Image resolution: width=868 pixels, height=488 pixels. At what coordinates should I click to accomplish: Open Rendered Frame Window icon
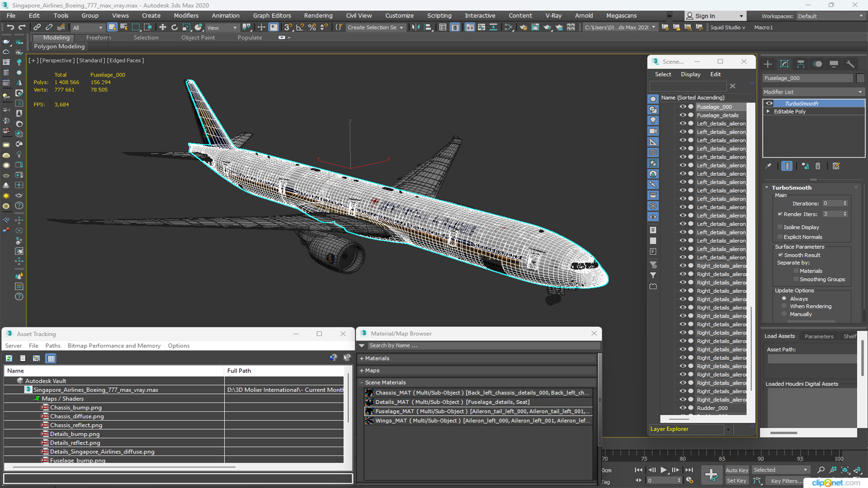[x=535, y=27]
